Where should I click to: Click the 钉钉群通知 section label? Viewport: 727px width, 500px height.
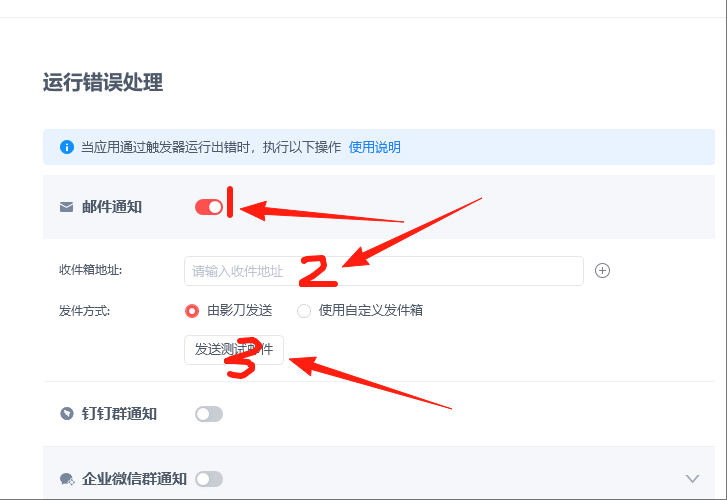click(x=119, y=414)
